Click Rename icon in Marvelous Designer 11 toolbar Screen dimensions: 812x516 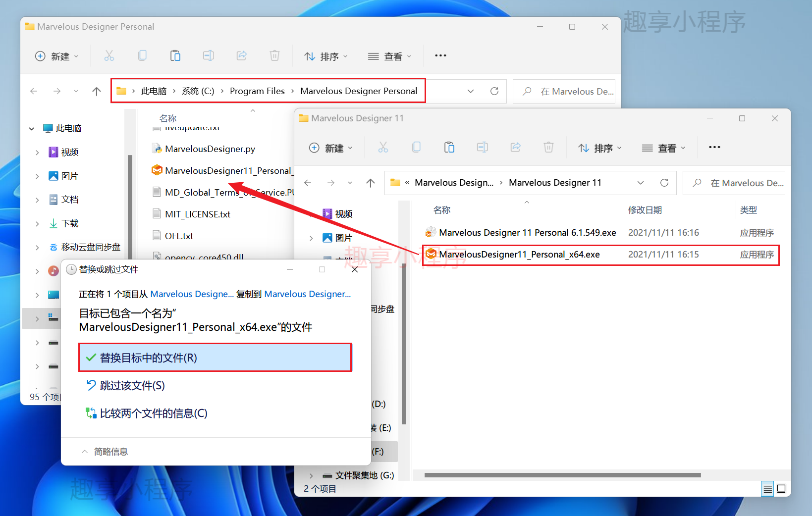(483, 148)
